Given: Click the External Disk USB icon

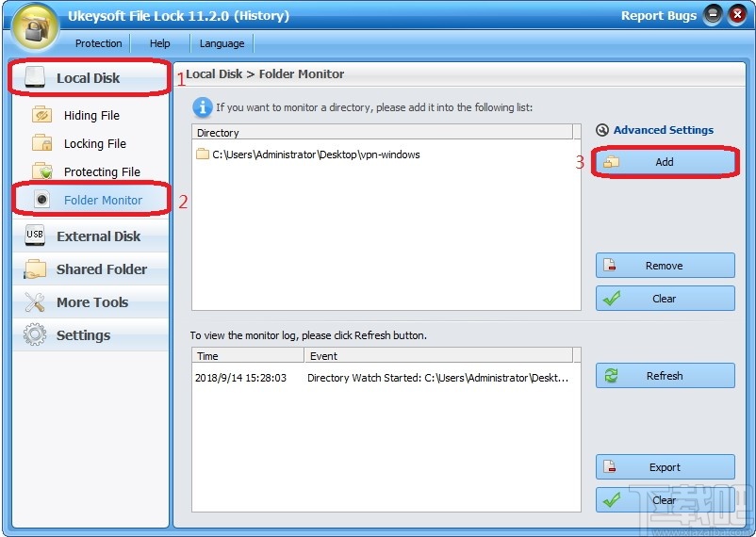Looking at the screenshot, I should pos(35,236).
